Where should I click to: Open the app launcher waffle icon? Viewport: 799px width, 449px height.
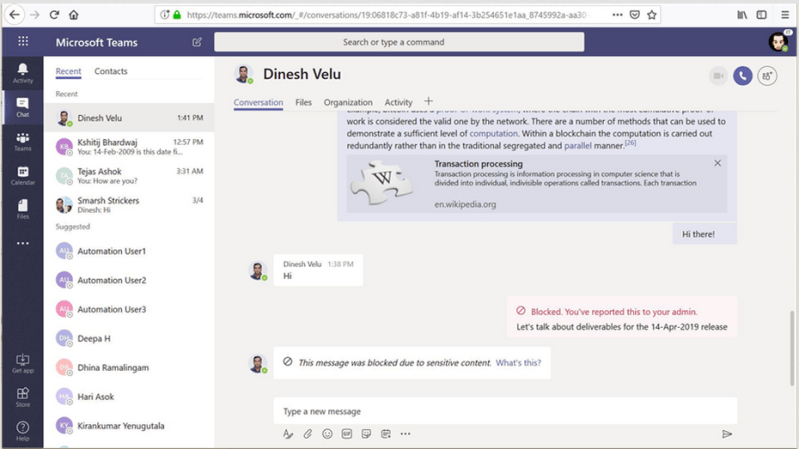click(x=23, y=41)
